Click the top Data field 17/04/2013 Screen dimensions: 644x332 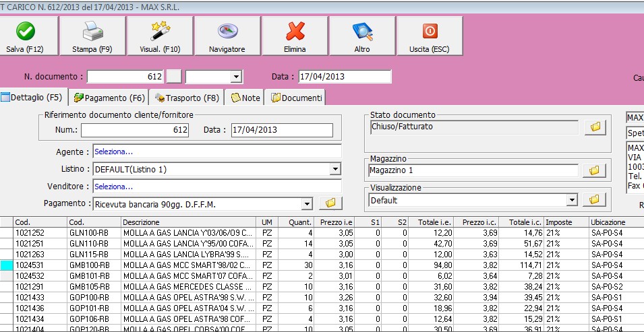tap(345, 77)
